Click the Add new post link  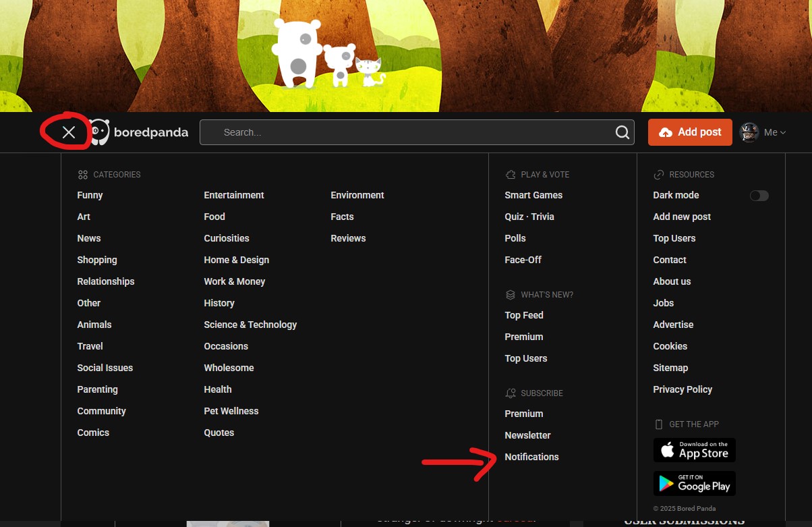pyautogui.click(x=681, y=217)
